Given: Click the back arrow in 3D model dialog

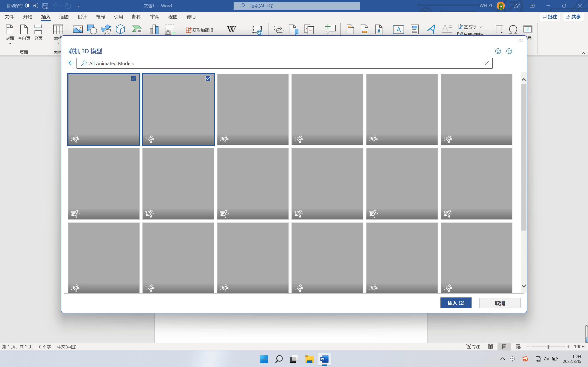Looking at the screenshot, I should pyautogui.click(x=71, y=63).
